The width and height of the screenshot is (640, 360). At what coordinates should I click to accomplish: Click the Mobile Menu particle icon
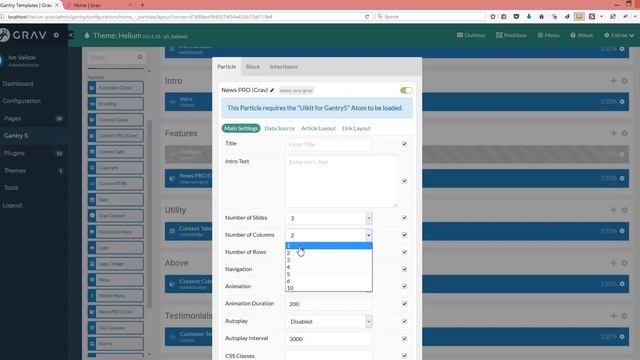(x=92, y=296)
